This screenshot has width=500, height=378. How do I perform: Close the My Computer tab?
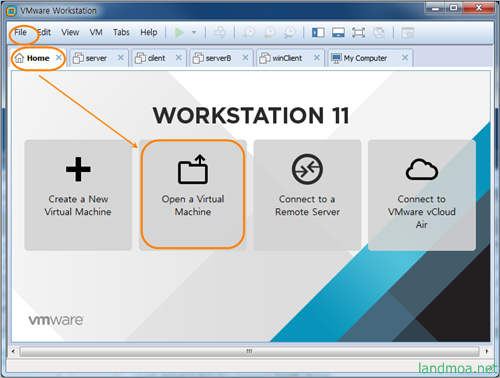coord(405,58)
